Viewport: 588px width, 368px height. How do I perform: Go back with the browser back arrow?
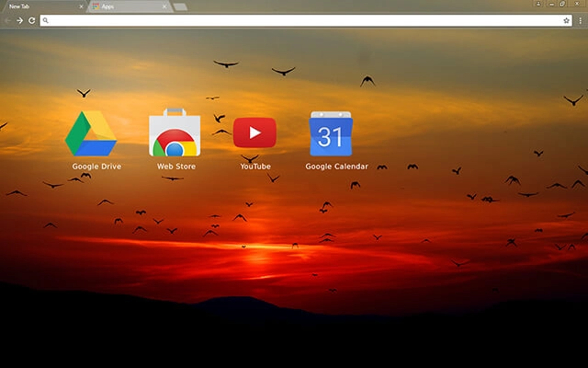(8, 20)
